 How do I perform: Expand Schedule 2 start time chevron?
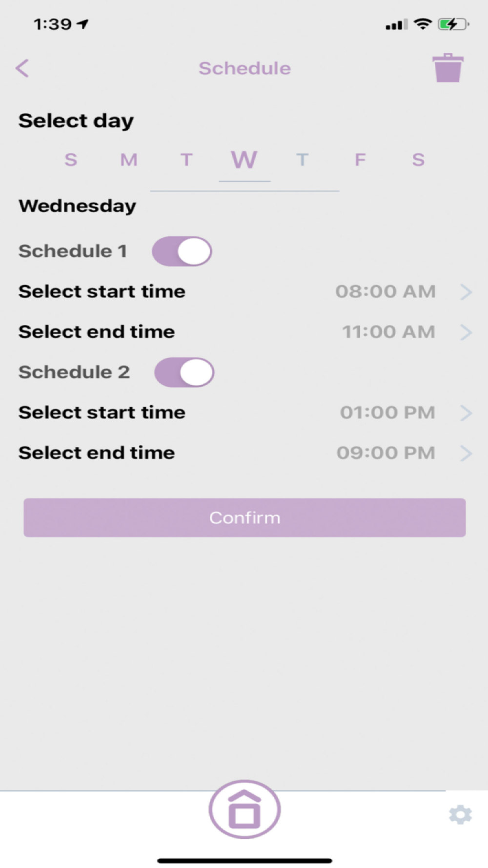pyautogui.click(x=466, y=413)
